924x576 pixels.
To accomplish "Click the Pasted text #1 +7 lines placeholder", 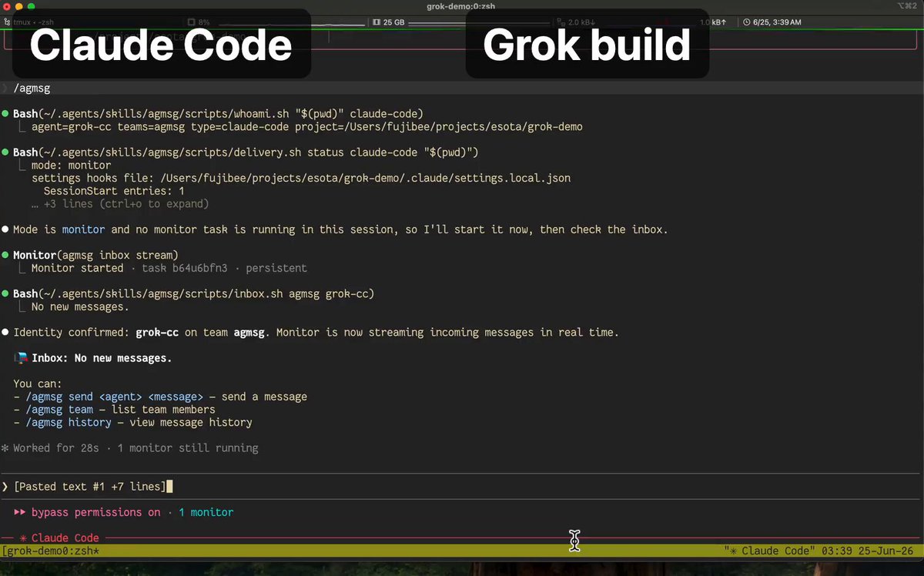I will [x=89, y=487].
